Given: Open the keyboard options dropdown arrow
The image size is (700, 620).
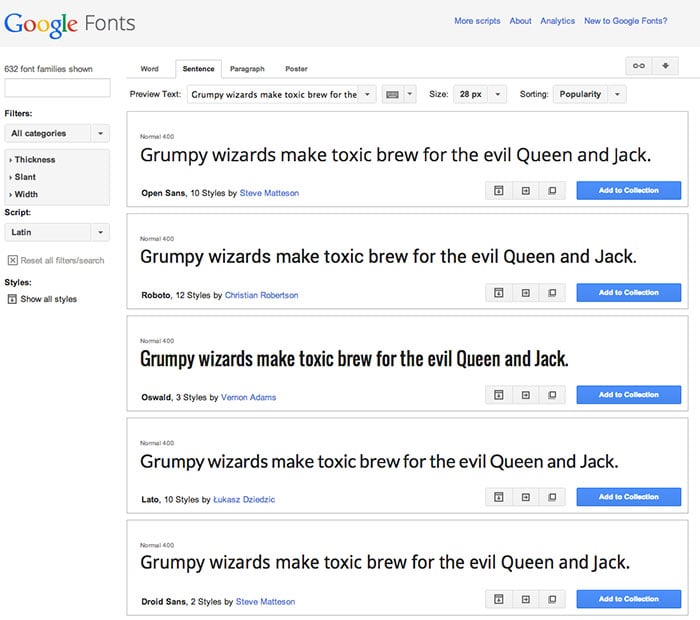Looking at the screenshot, I should (409, 95).
